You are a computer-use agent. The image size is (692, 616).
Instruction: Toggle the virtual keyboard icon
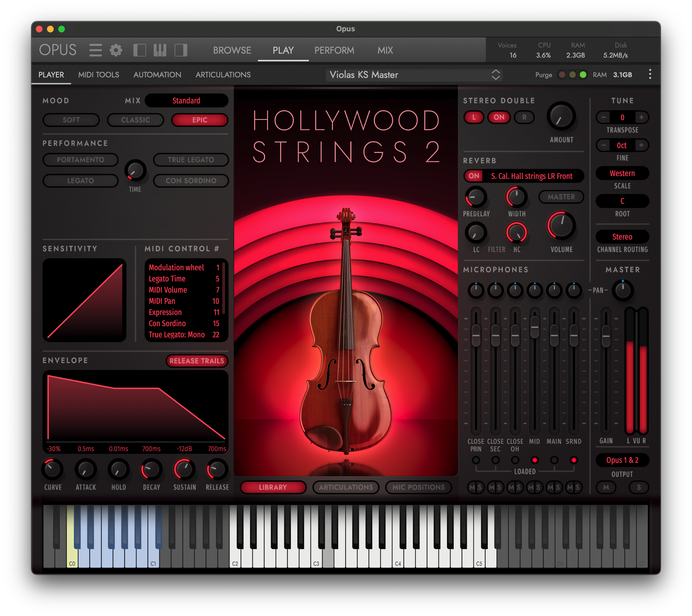tap(160, 50)
